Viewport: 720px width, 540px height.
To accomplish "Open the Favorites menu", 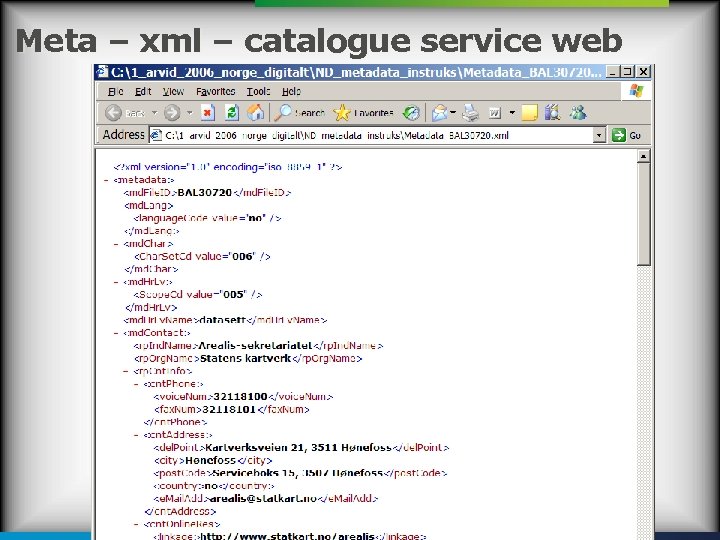I will point(215,91).
